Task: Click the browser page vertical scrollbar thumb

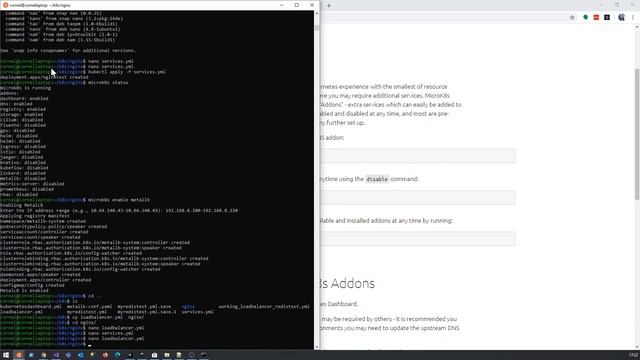Action: coord(637,135)
